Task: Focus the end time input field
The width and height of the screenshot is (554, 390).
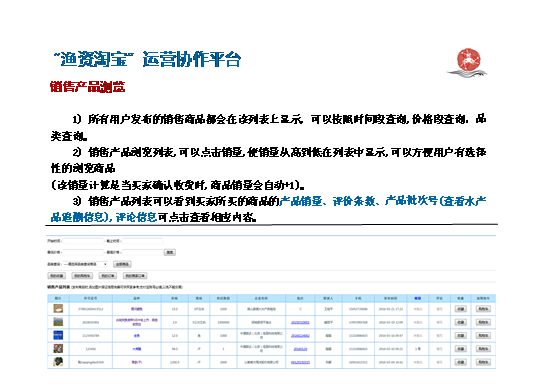Action: point(142,241)
